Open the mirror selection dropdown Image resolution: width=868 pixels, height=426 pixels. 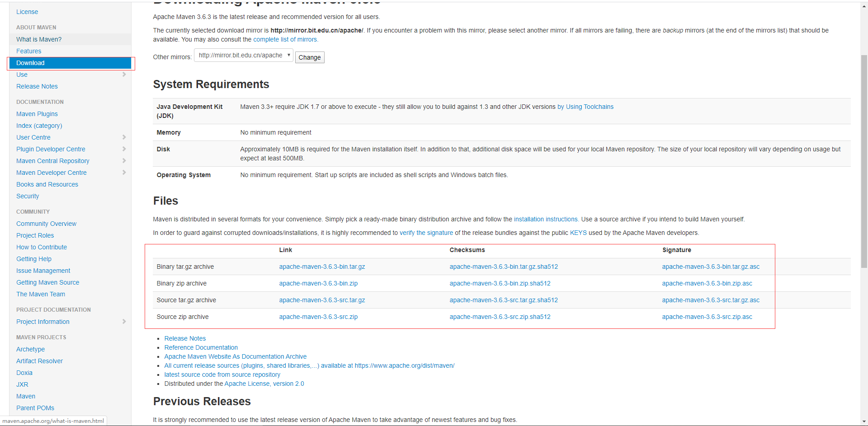coord(244,56)
